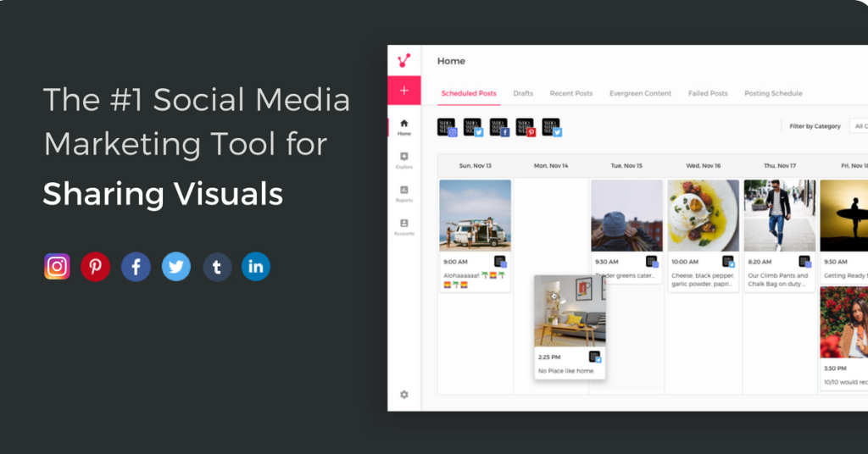Image resolution: width=868 pixels, height=454 pixels.
Task: Open the living room post thumbnail
Action: tap(570, 312)
